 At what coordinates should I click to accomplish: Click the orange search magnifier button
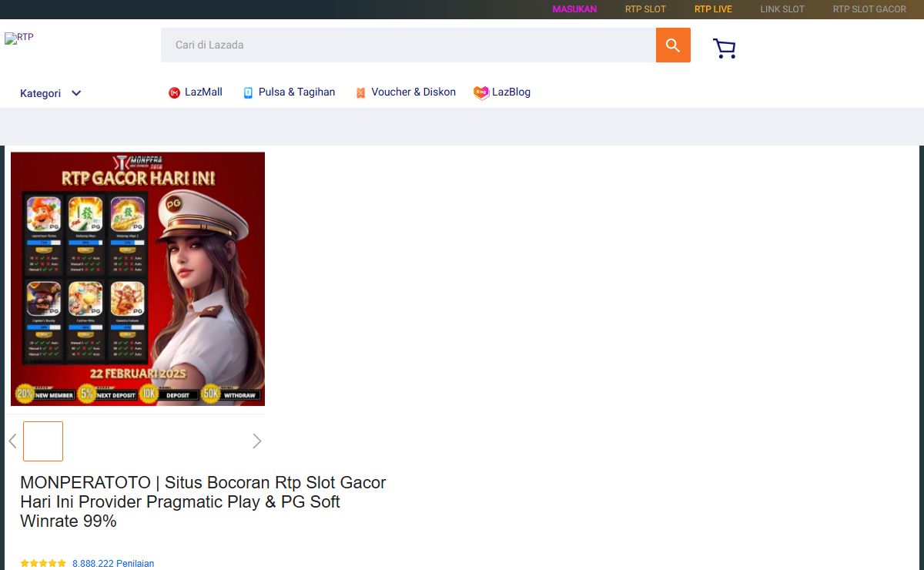[x=673, y=45]
